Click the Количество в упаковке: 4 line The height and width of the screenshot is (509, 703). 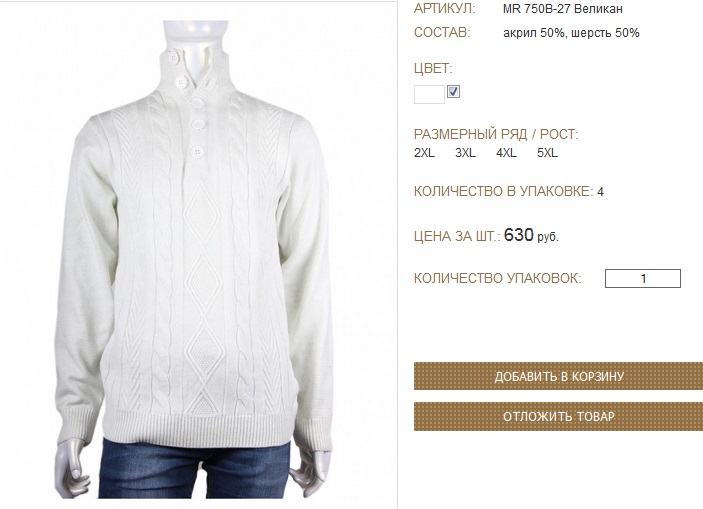click(x=508, y=191)
